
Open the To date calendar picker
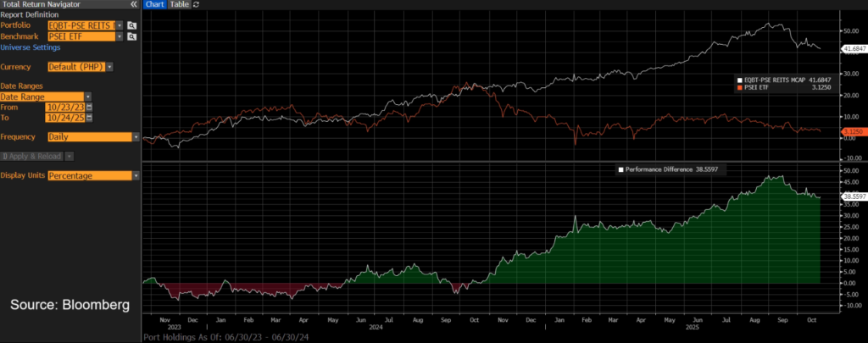[x=89, y=118]
